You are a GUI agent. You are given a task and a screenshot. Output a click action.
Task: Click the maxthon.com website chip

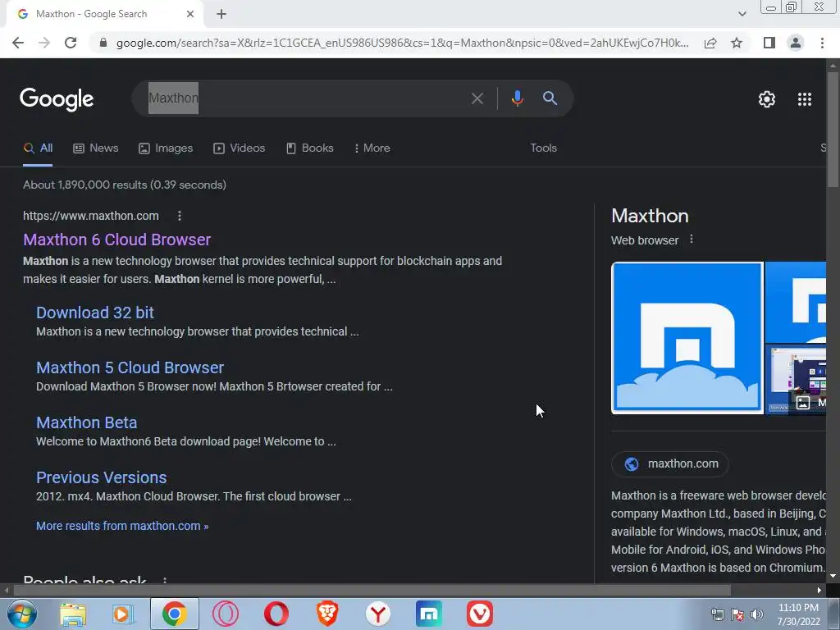click(x=670, y=464)
